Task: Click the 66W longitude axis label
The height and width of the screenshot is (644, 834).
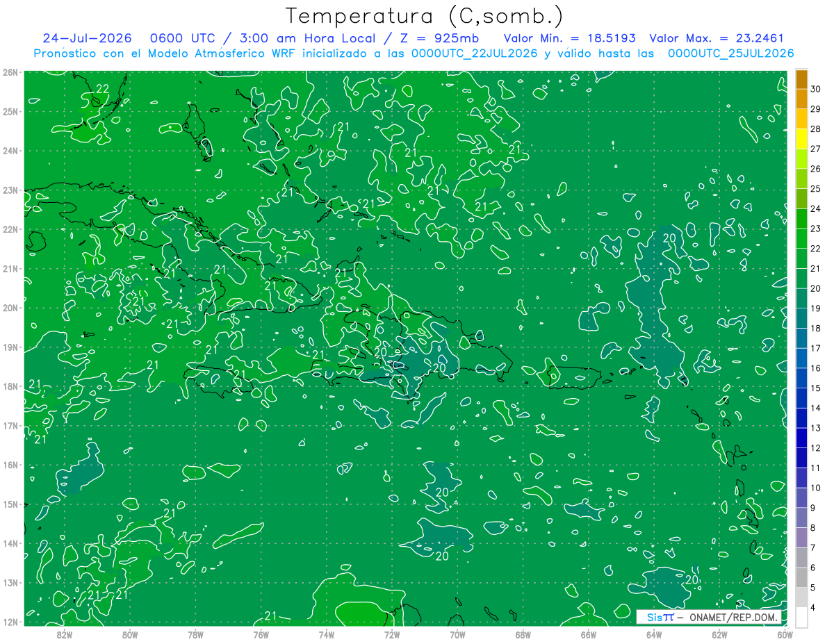Action: 589,634
